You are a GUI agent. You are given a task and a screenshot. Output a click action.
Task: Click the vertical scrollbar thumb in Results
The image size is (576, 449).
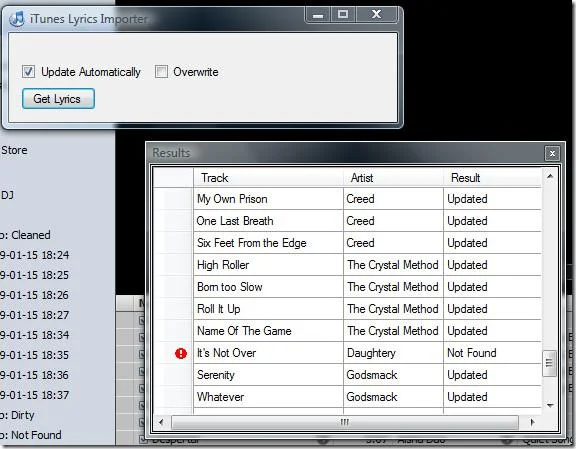click(549, 363)
